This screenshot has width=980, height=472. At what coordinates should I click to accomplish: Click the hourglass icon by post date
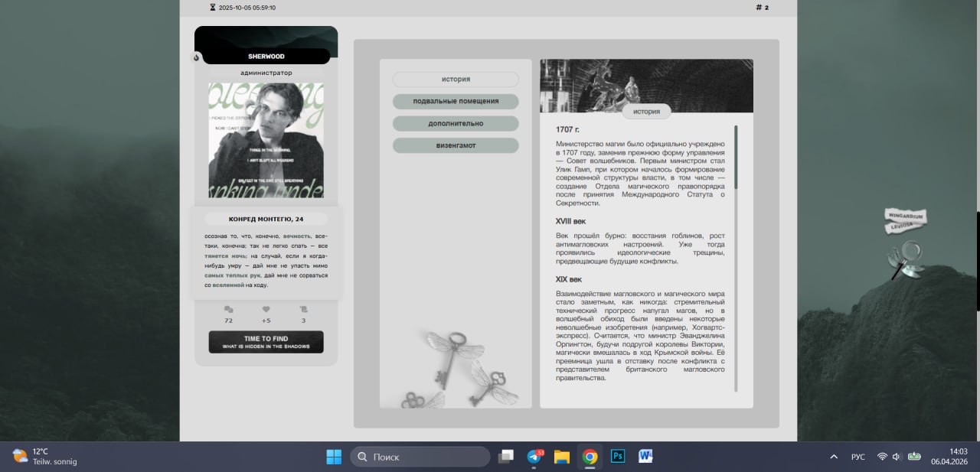(x=213, y=8)
